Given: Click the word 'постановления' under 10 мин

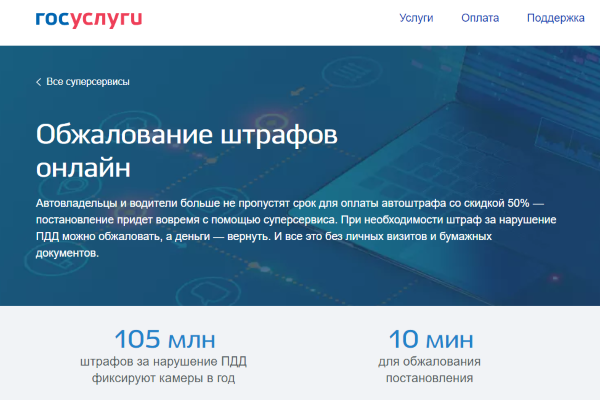Looking at the screenshot, I should tap(430, 379).
